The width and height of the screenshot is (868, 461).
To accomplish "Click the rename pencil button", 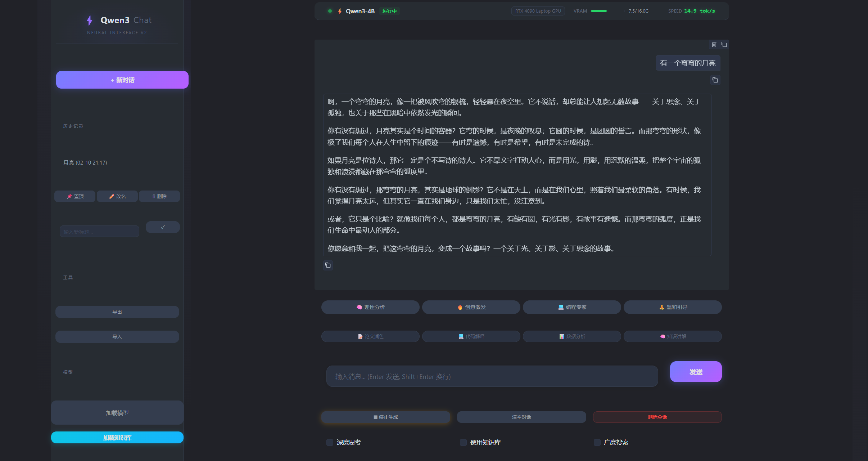I will (x=117, y=196).
